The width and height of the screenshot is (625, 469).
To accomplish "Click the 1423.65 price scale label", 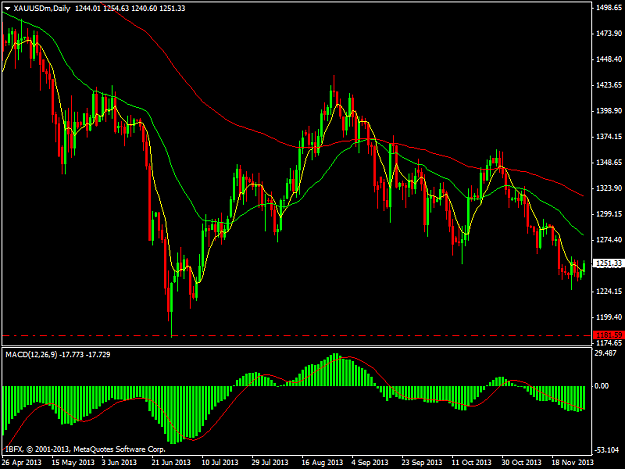I will tap(609, 85).
